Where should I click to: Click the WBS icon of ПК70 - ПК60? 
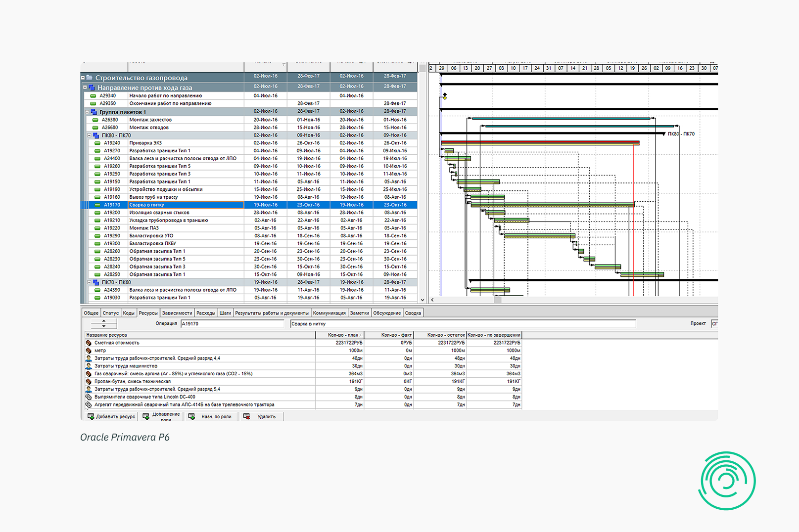coord(96,282)
